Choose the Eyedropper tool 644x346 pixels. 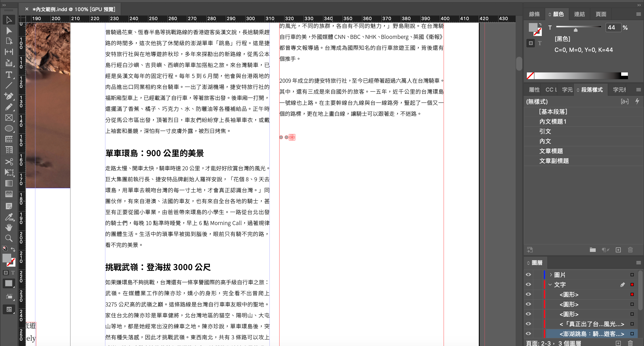coord(9,217)
